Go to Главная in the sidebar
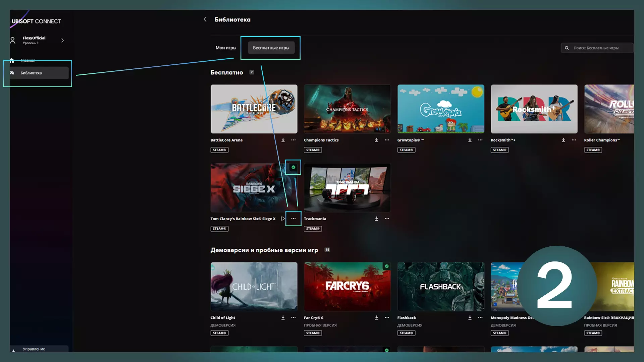The width and height of the screenshot is (644, 362). tap(28, 60)
